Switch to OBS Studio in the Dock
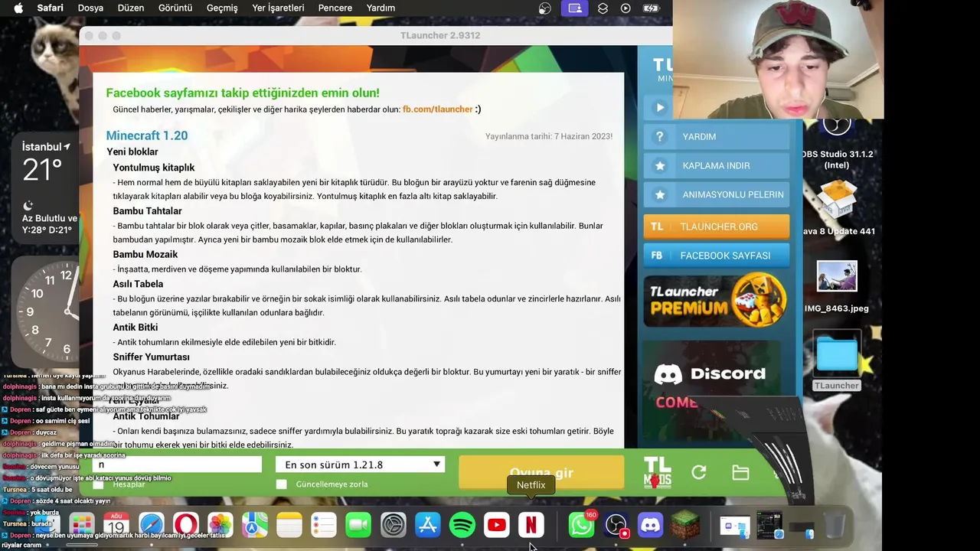This screenshot has height=551, width=980. [x=616, y=525]
